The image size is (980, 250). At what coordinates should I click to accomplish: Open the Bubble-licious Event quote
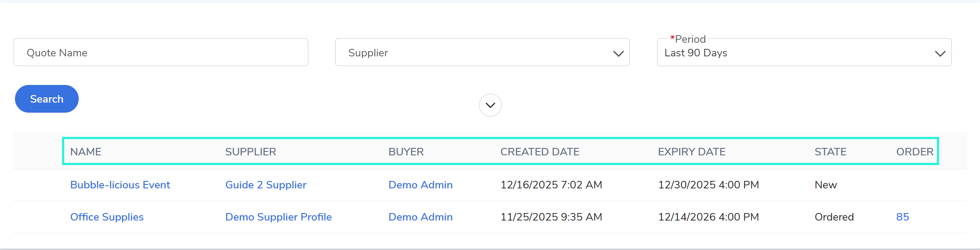[x=120, y=185]
